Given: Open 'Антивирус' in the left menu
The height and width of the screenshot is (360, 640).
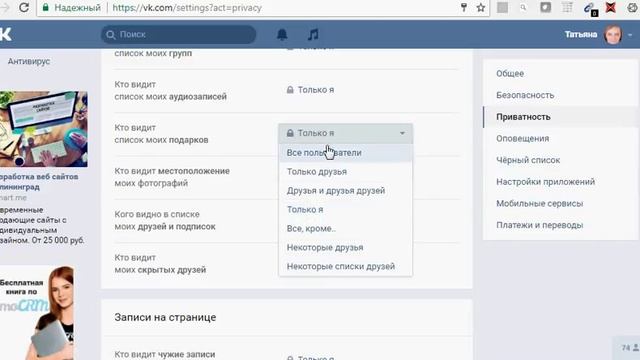Looking at the screenshot, I should click(x=29, y=61).
